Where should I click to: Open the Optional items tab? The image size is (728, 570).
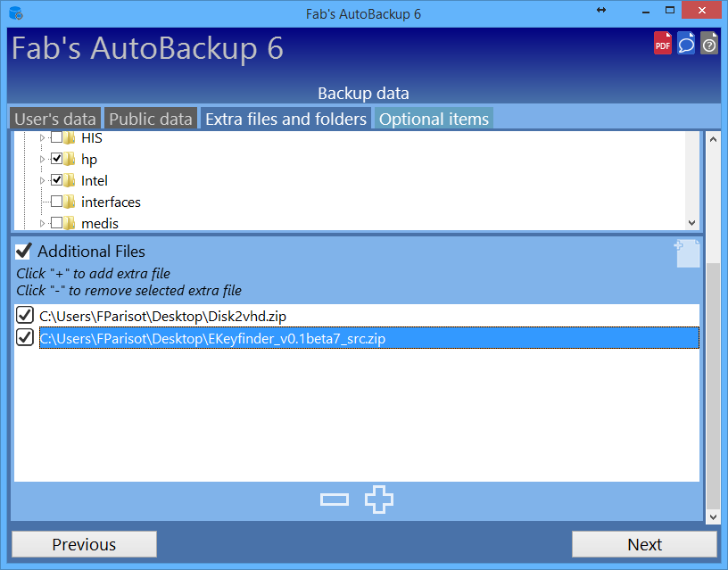pyautogui.click(x=434, y=119)
